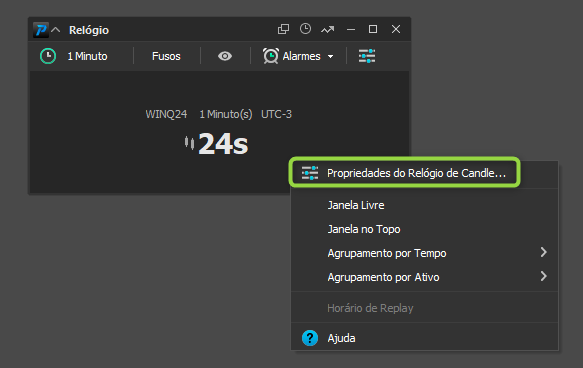583x368 pixels.
Task: Open Ajuda help menu entry
Action: pos(424,338)
